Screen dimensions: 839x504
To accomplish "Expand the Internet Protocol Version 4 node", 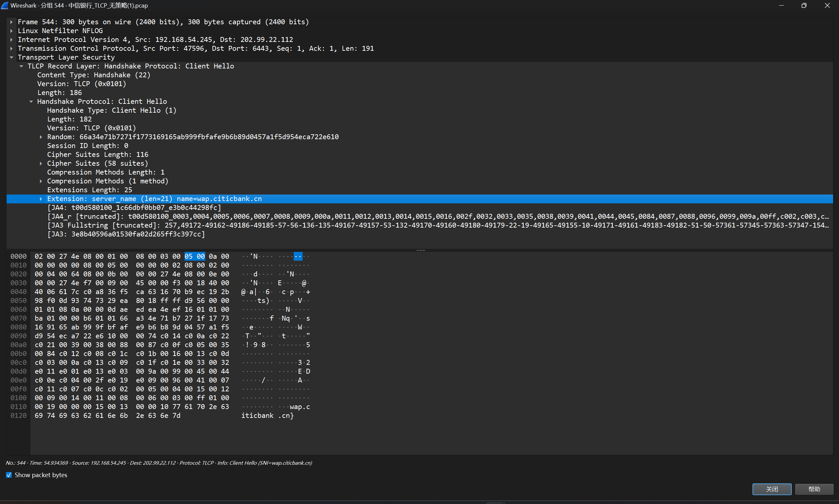I will pyautogui.click(x=11, y=40).
